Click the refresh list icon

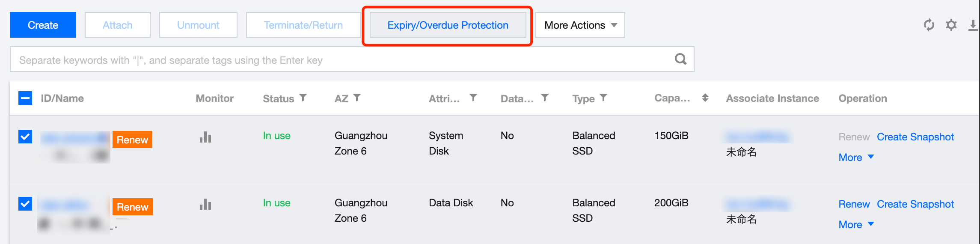click(x=929, y=25)
